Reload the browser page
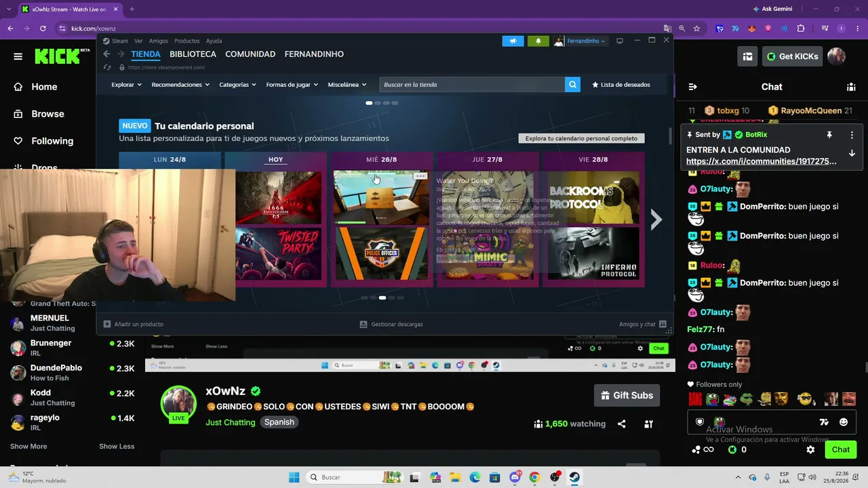This screenshot has width=868, height=488. tap(43, 28)
